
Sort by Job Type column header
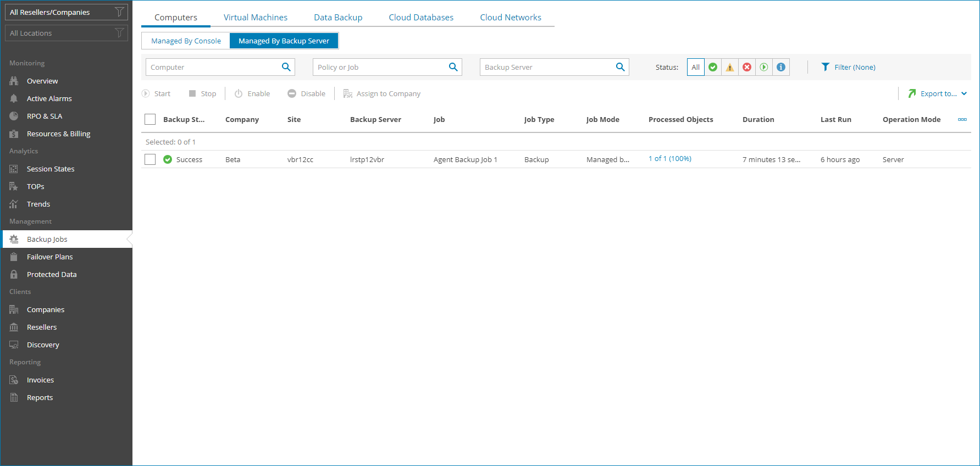pyautogui.click(x=539, y=119)
